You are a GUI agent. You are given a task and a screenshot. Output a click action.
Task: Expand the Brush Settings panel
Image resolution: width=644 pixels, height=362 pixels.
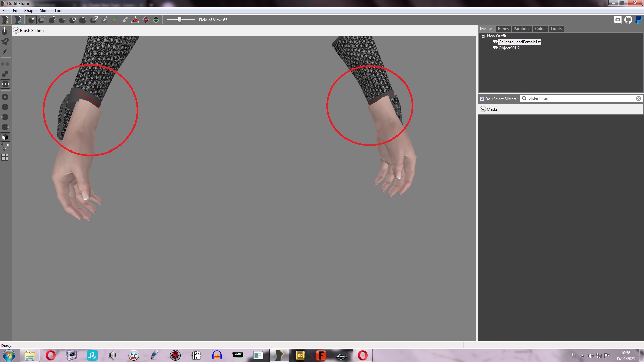coord(16,31)
